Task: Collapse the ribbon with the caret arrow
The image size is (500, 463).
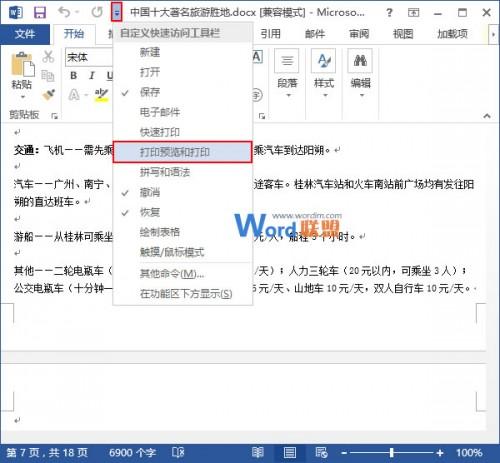Action: click(487, 116)
